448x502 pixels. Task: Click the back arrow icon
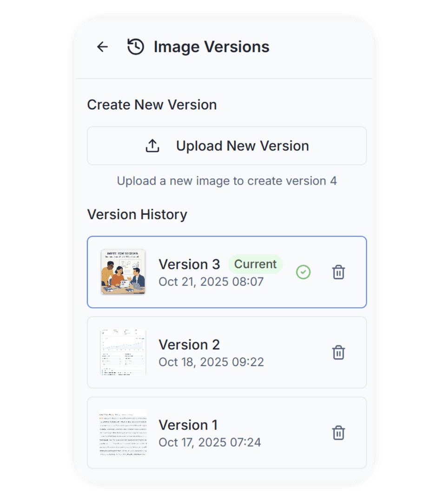pyautogui.click(x=102, y=46)
